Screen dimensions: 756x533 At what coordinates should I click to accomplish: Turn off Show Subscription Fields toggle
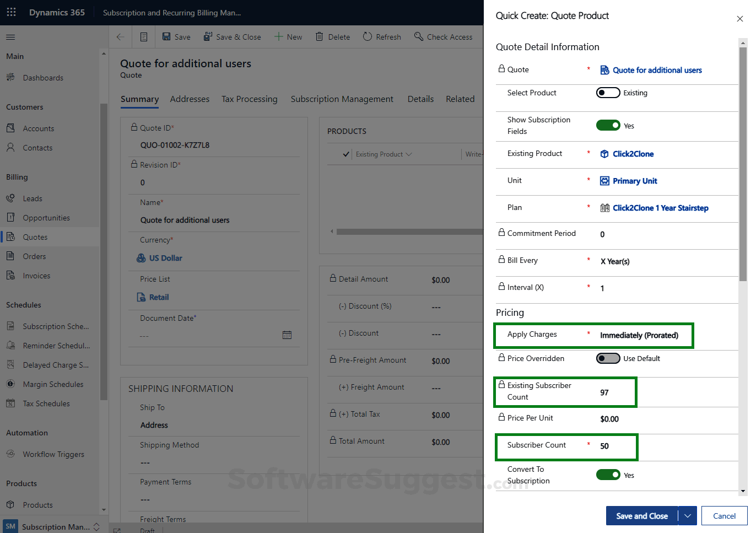608,126
